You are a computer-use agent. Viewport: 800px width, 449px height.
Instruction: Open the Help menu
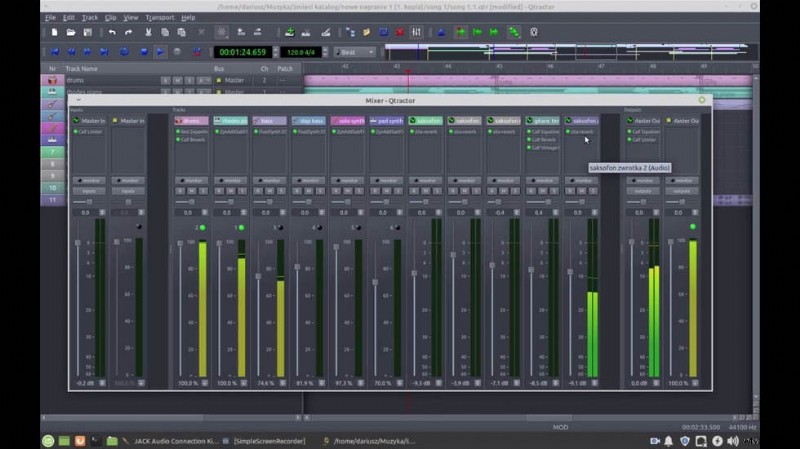188,17
